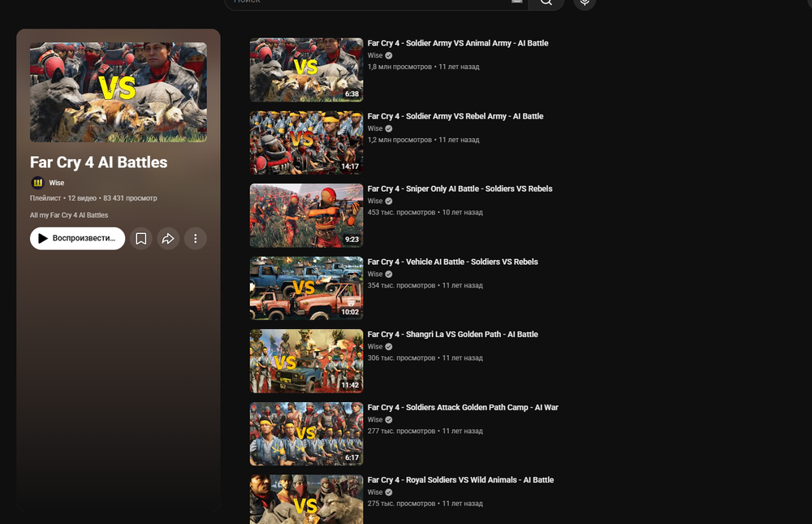
Task: Open the Sniper Only AI Battle thumbnail
Action: click(307, 215)
